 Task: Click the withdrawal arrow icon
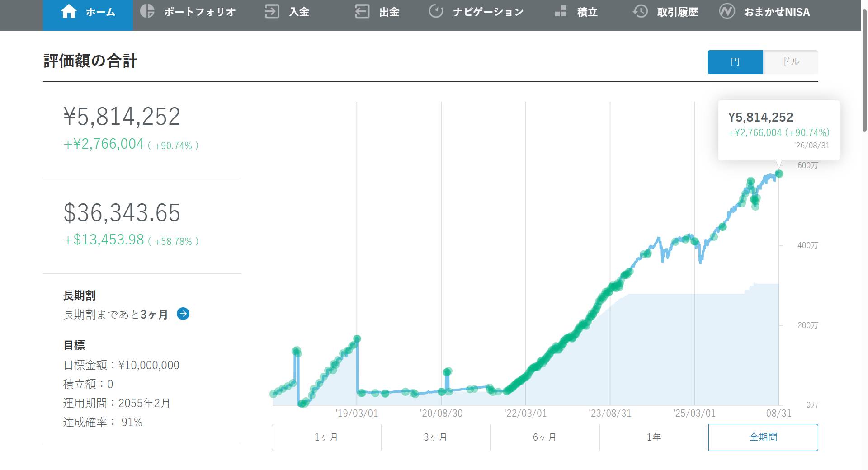362,11
